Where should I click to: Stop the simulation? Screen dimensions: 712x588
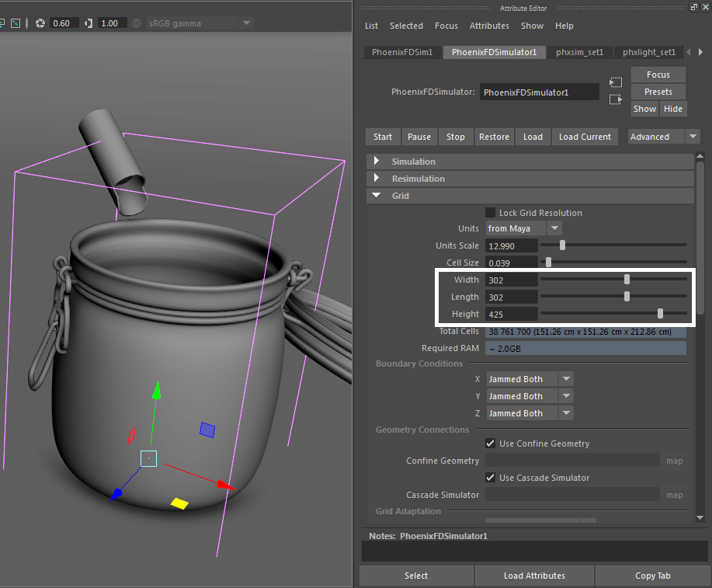(456, 137)
